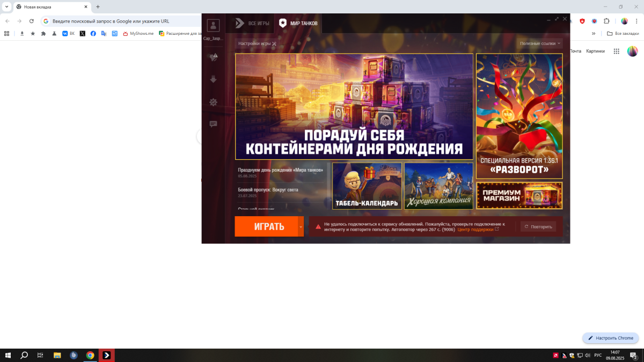Go back in Chrome
The width and height of the screenshot is (644, 362).
tap(8, 21)
